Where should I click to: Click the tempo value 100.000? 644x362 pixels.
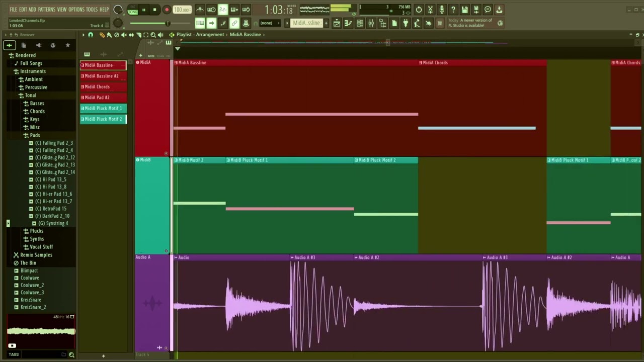[x=182, y=10]
